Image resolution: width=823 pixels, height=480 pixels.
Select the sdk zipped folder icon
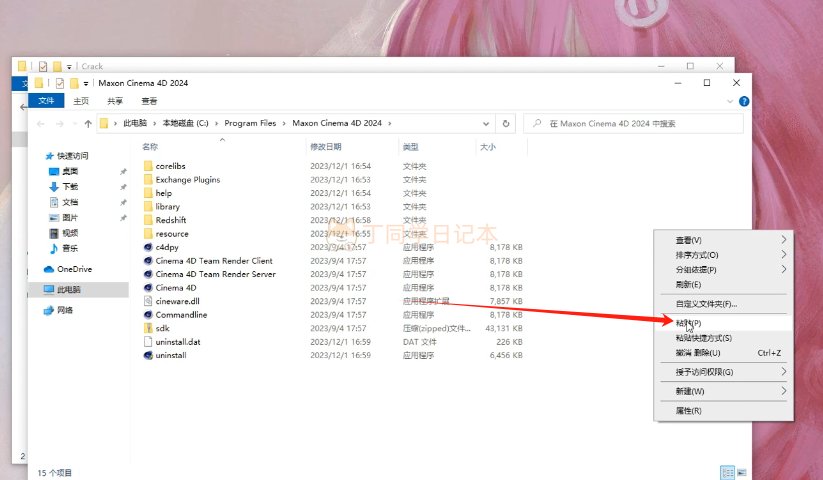(x=148, y=328)
